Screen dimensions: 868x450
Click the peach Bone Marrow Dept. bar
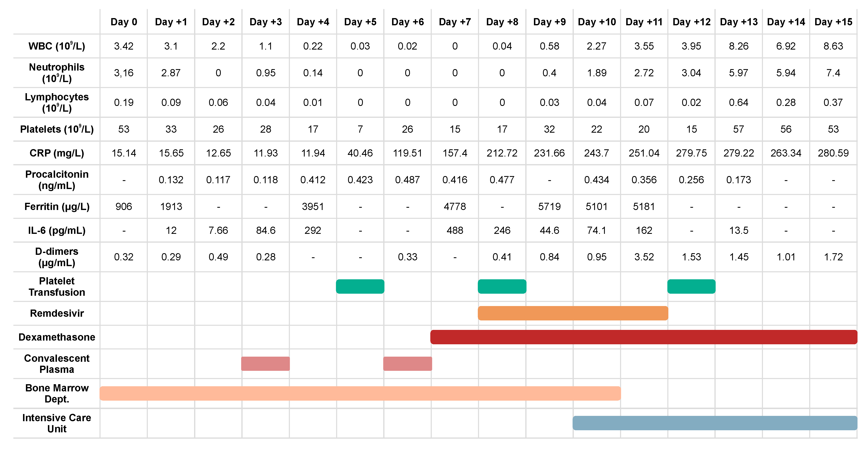pyautogui.click(x=360, y=393)
